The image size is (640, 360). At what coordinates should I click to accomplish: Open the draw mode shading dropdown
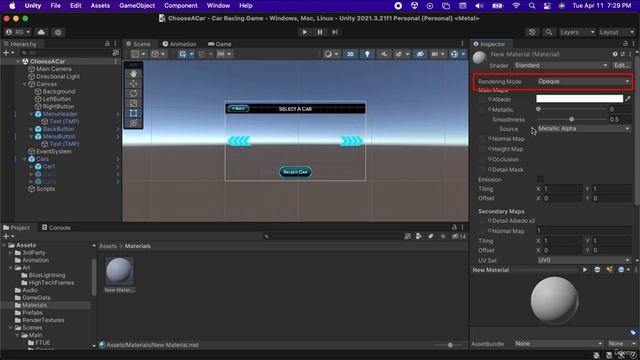[332, 54]
